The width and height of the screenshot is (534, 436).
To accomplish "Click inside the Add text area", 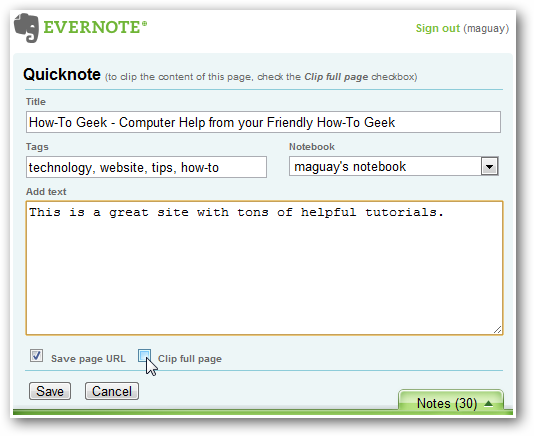I will (264, 268).
